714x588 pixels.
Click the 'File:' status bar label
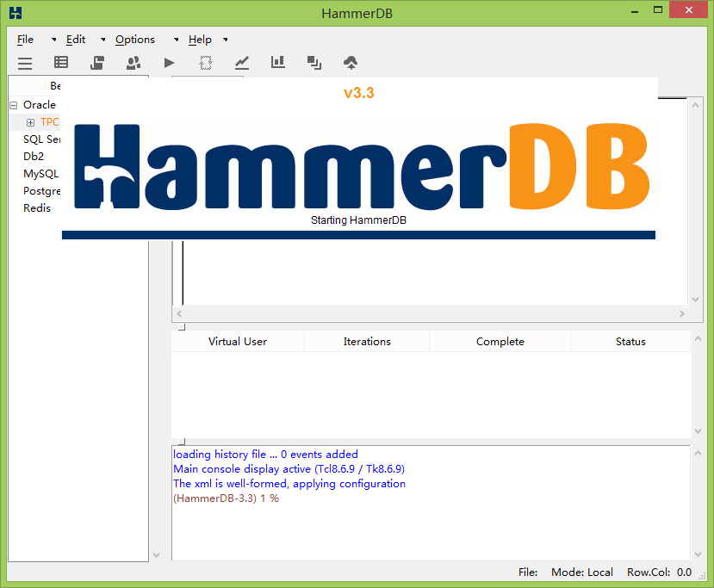[x=528, y=572]
